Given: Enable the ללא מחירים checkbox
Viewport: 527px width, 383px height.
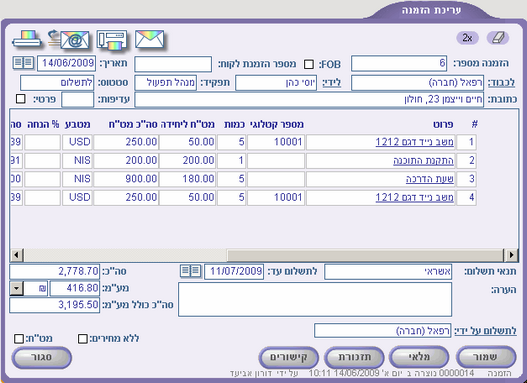Looking at the screenshot, I should (83, 338).
